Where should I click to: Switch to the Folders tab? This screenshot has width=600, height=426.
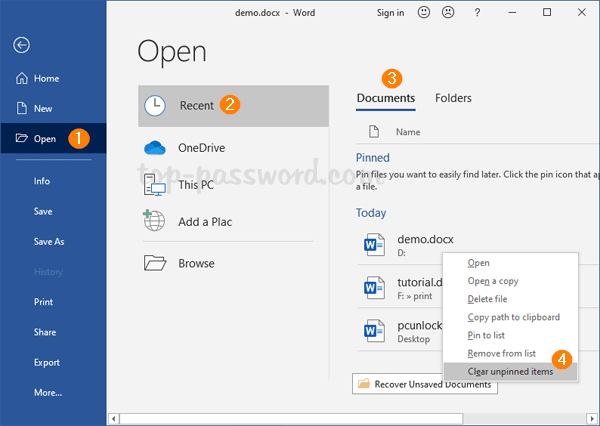point(453,98)
